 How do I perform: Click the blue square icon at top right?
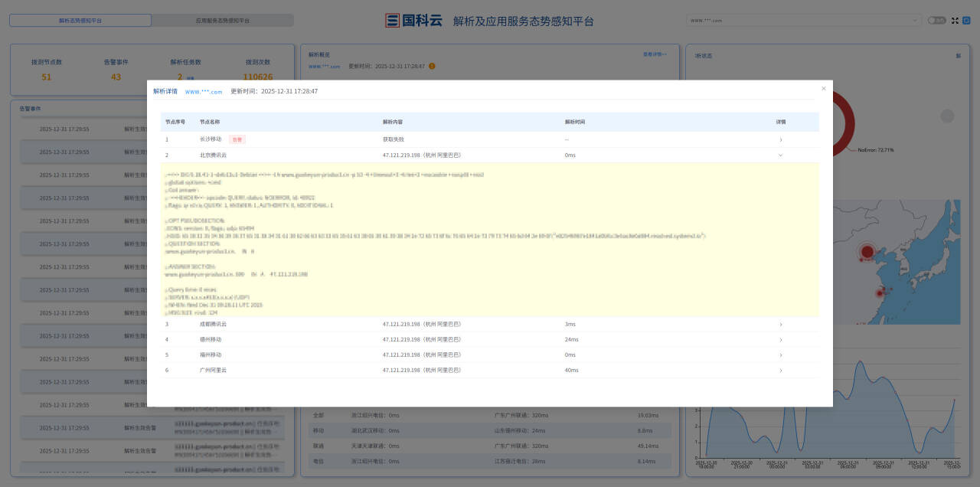(966, 21)
